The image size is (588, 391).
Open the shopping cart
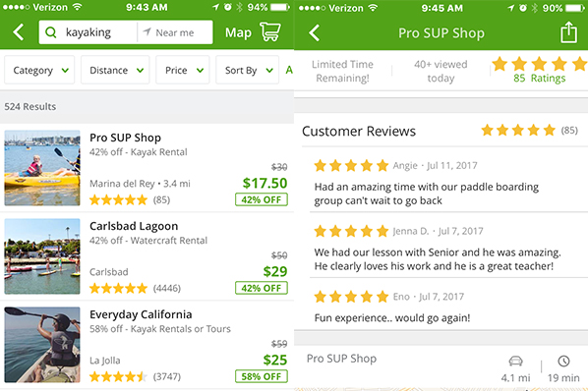click(270, 31)
